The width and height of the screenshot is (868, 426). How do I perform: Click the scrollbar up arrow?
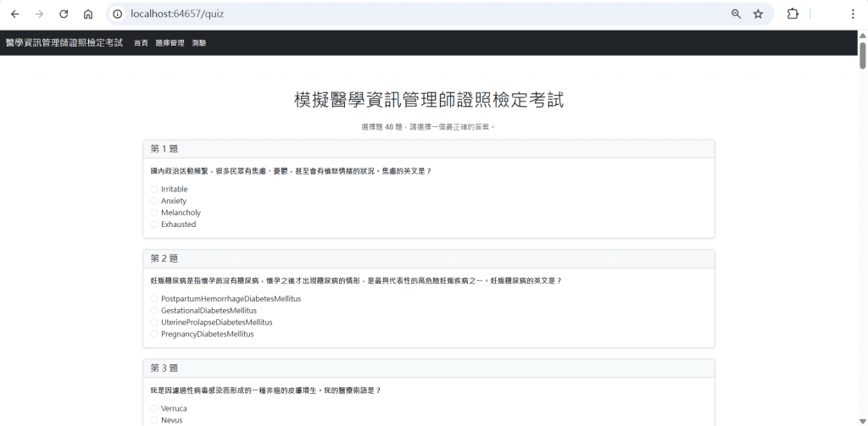(862, 36)
